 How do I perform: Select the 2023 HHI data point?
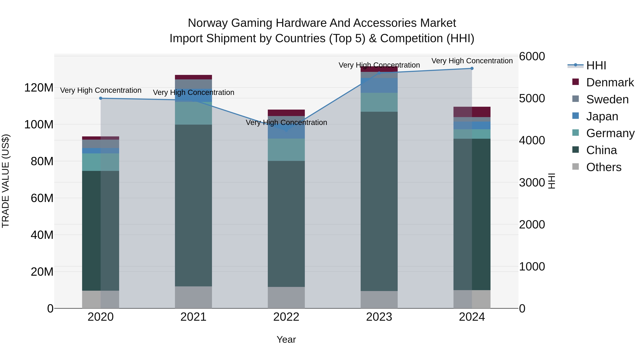(x=379, y=73)
